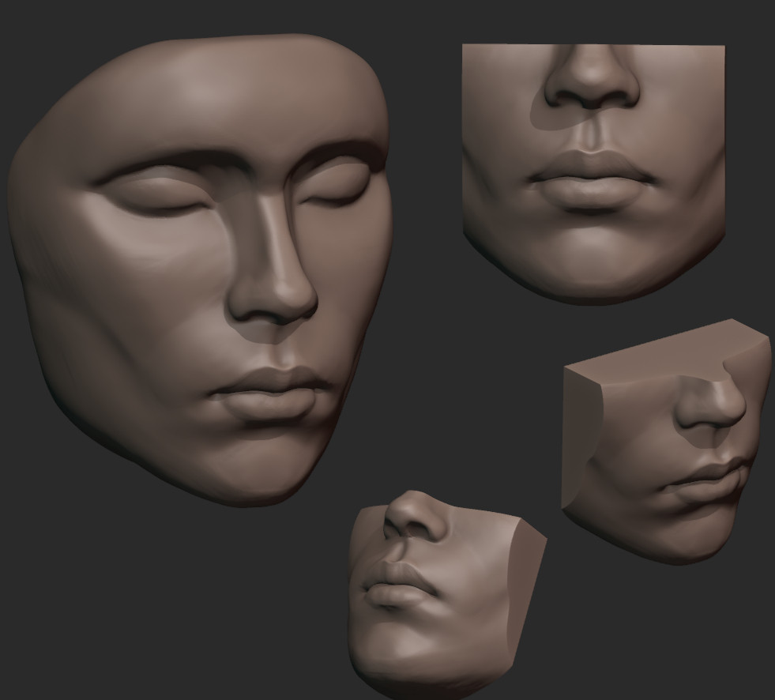The image size is (775, 700).
Task: Click the lips of the full face sculpt
Action: coord(273,393)
